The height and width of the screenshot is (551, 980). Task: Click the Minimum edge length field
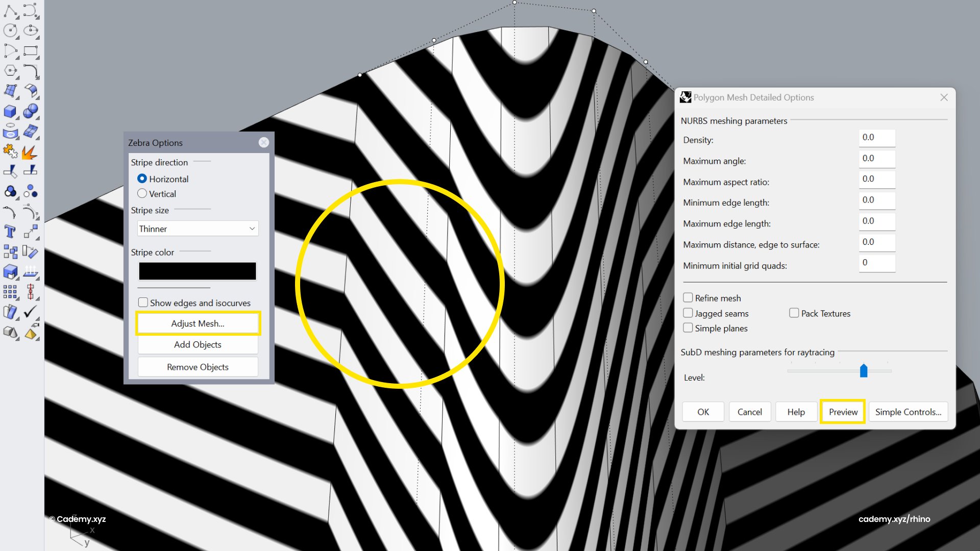tap(877, 200)
